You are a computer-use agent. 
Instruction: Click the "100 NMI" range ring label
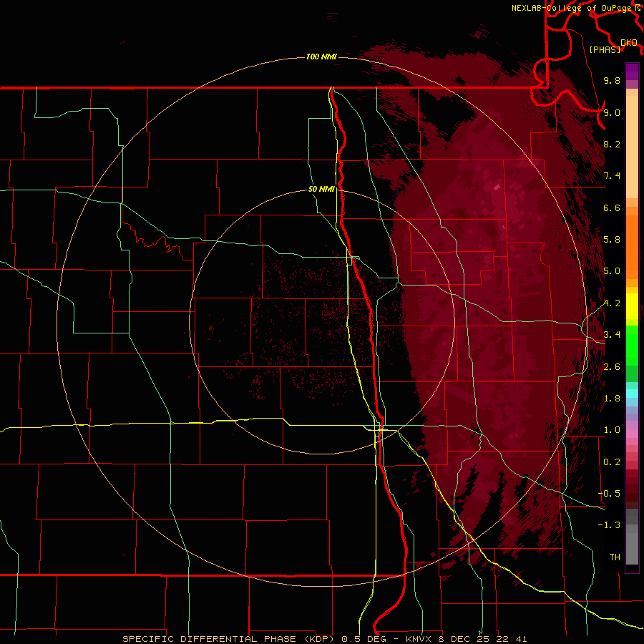pyautogui.click(x=321, y=57)
